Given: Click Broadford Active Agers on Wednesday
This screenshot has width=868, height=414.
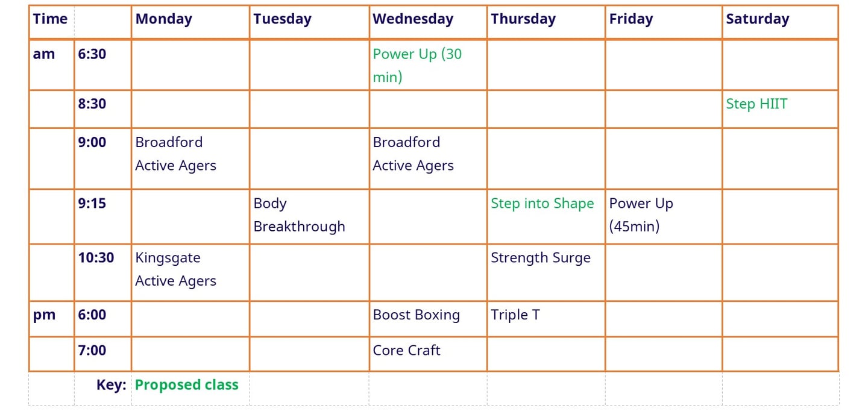Looking at the screenshot, I should click(x=413, y=154).
